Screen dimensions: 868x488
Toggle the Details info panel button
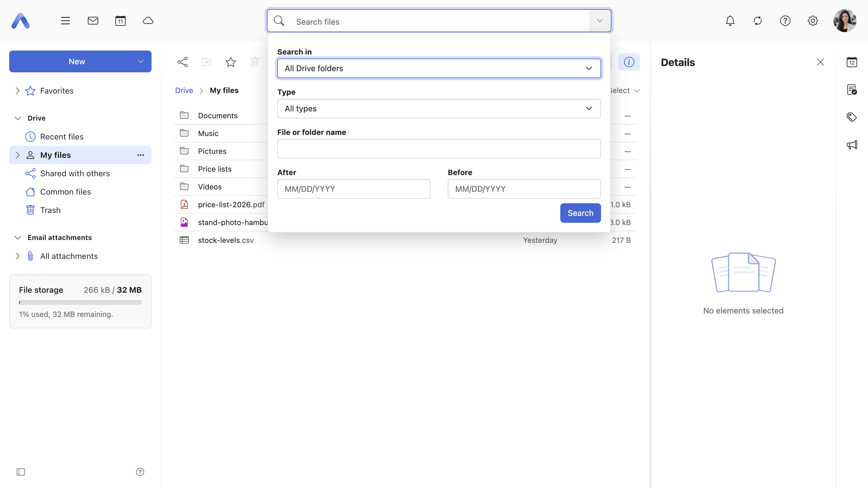point(629,62)
